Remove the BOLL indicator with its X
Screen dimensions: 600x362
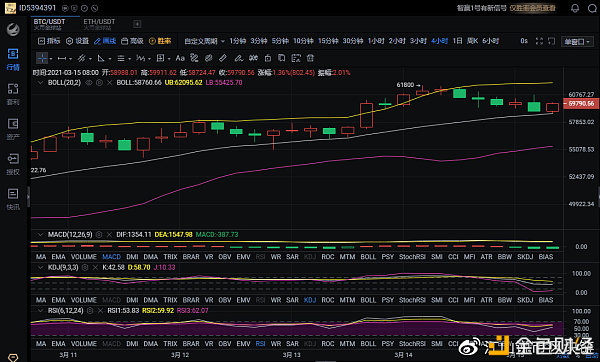109,83
